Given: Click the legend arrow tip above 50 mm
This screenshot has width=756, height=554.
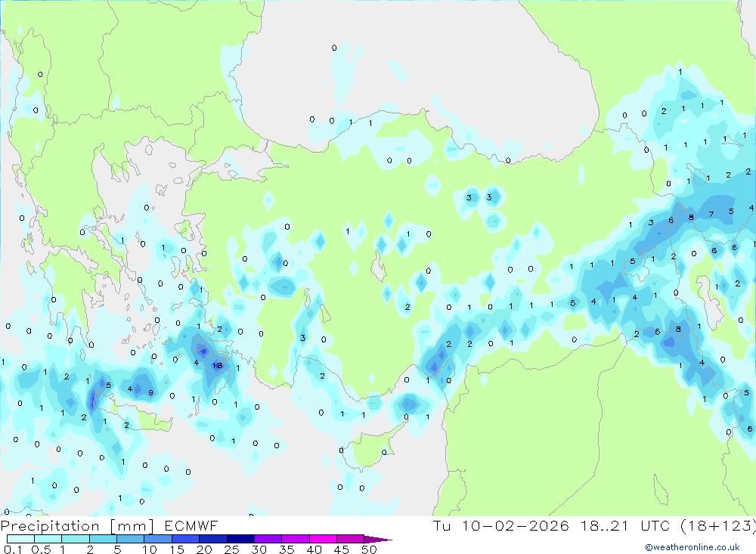Looking at the screenshot, I should [x=378, y=540].
